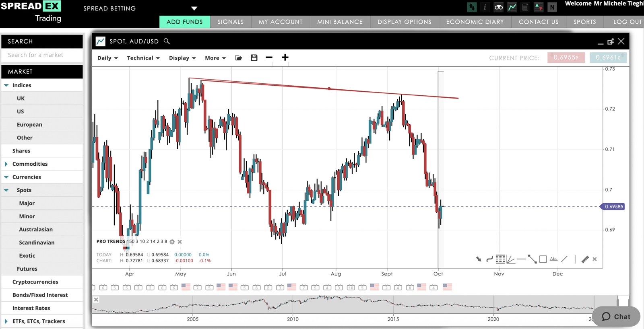Image resolution: width=644 pixels, height=329 pixels.
Task: Click the up-down arrows icon in header
Action: 472,7
